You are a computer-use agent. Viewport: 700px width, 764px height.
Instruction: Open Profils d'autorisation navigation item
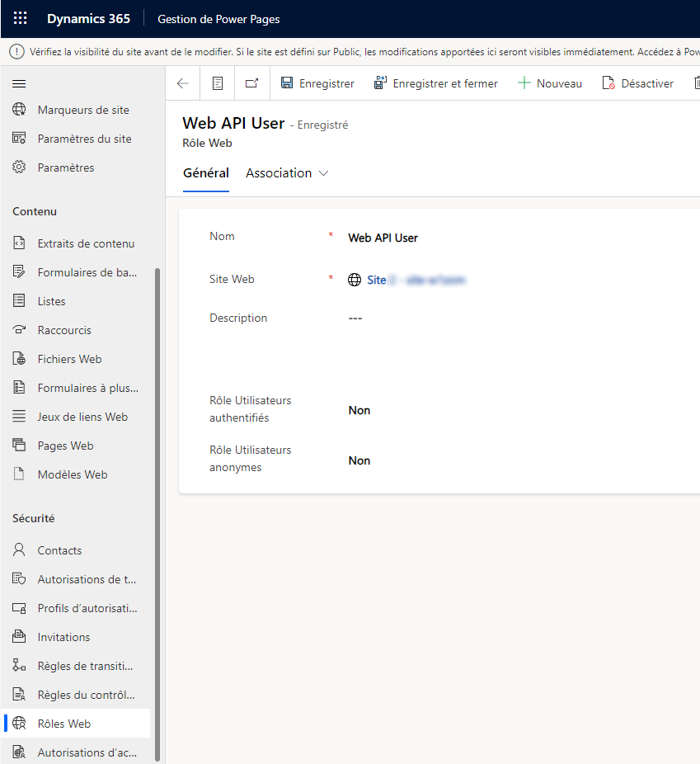(x=75, y=608)
